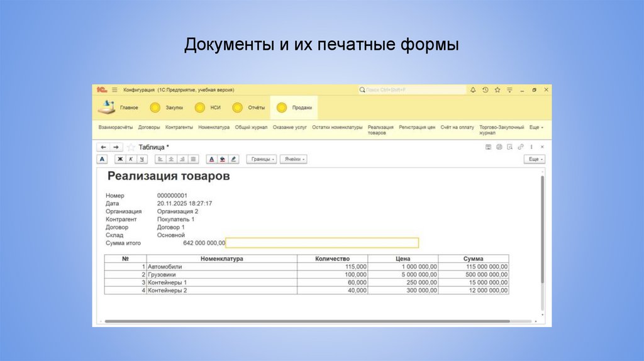Select cell Автомобили
The image size is (644, 361).
pos(222,267)
